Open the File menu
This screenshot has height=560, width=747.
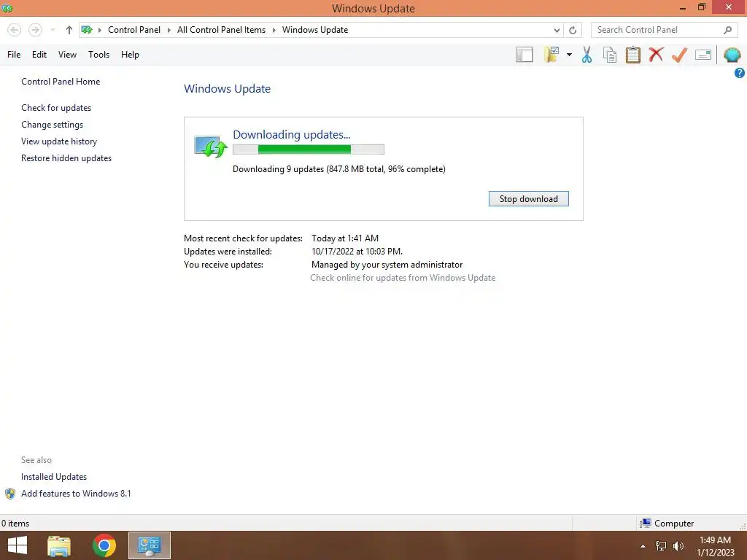tap(14, 54)
